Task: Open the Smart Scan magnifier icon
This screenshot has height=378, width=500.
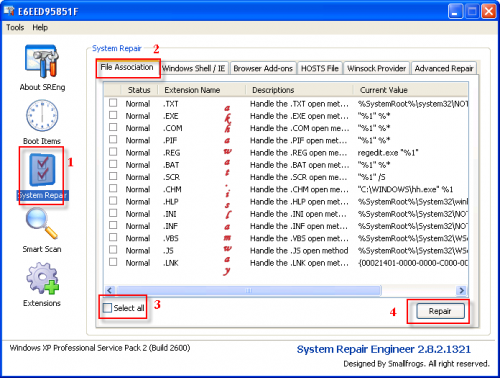Action: point(42,223)
